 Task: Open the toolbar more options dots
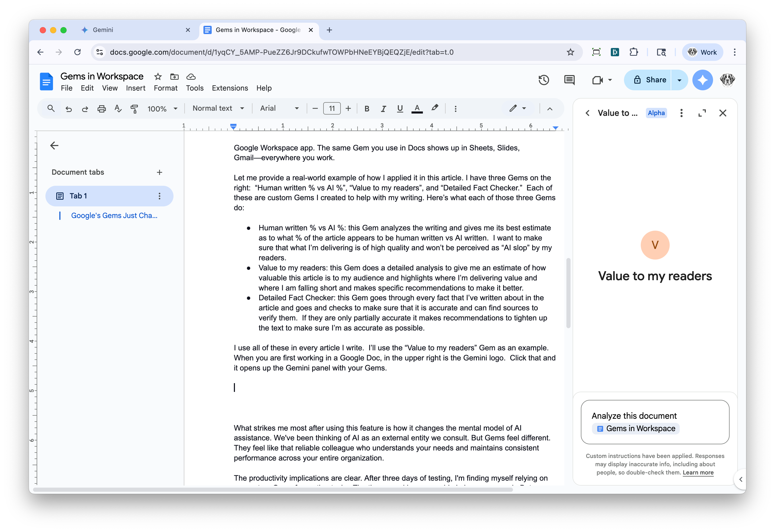[456, 109]
